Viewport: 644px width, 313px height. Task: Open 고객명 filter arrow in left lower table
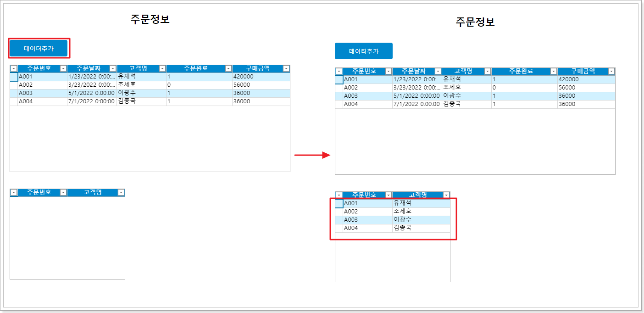121,193
